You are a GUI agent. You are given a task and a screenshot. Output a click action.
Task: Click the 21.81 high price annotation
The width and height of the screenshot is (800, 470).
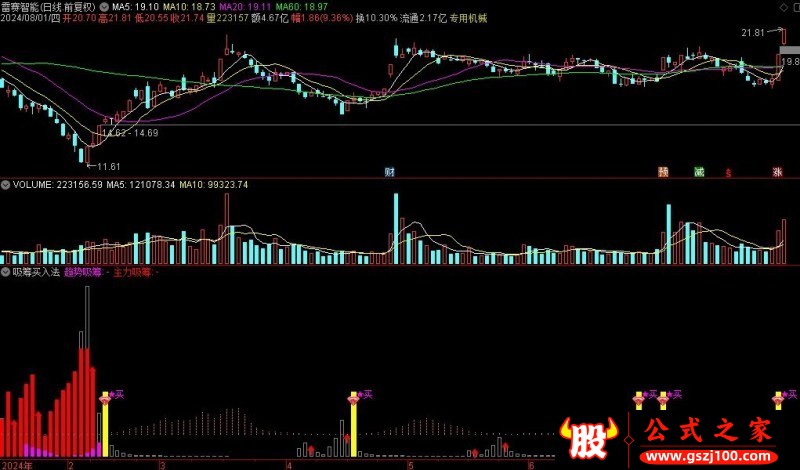point(753,33)
